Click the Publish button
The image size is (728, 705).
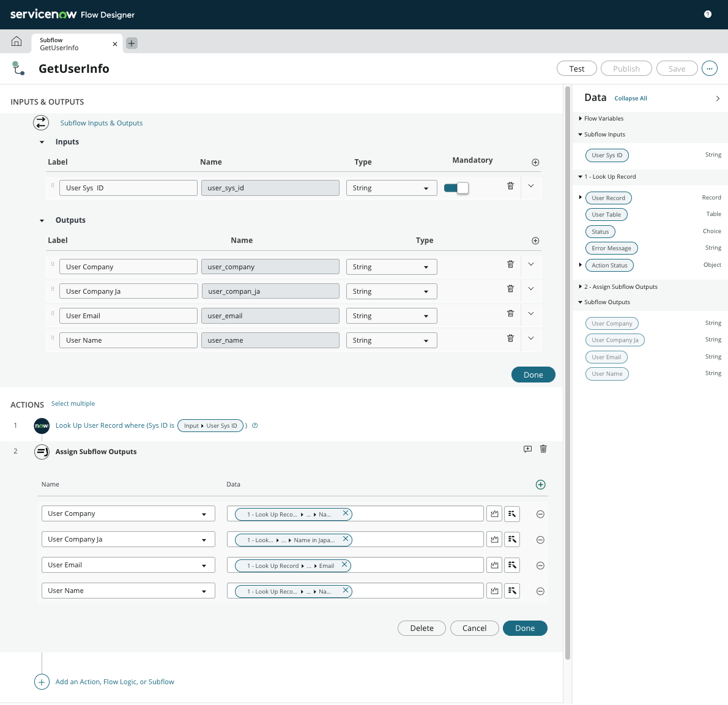point(626,69)
